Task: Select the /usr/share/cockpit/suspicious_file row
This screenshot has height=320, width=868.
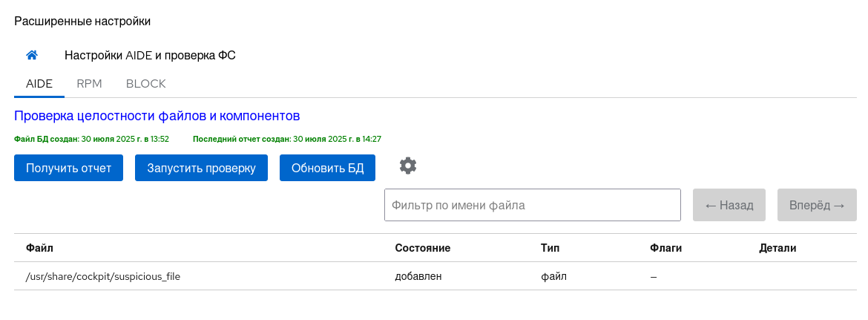Action: point(103,276)
